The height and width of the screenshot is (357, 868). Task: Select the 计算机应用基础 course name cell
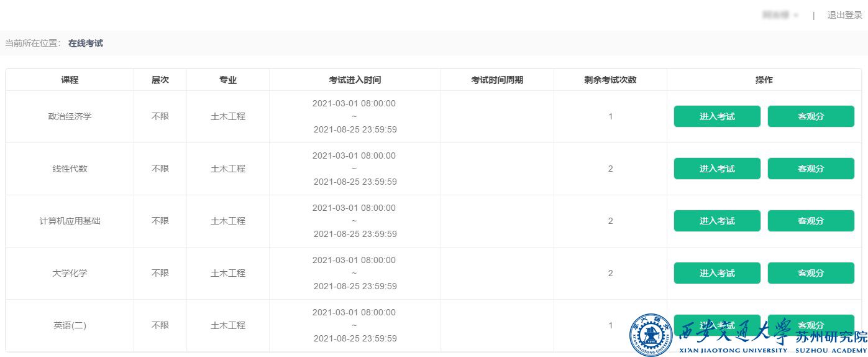click(70, 221)
